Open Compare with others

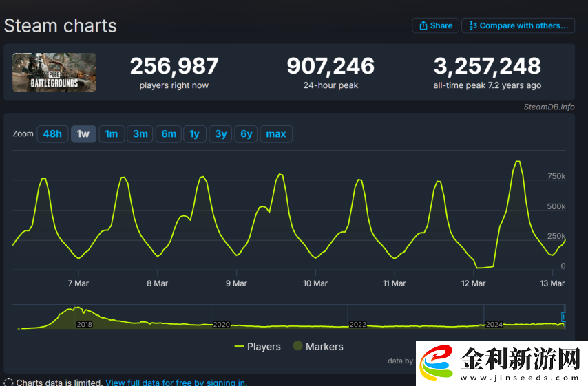point(518,25)
